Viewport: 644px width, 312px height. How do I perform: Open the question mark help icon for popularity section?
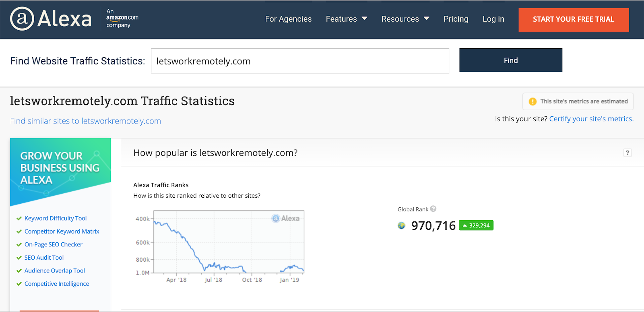pyautogui.click(x=627, y=153)
